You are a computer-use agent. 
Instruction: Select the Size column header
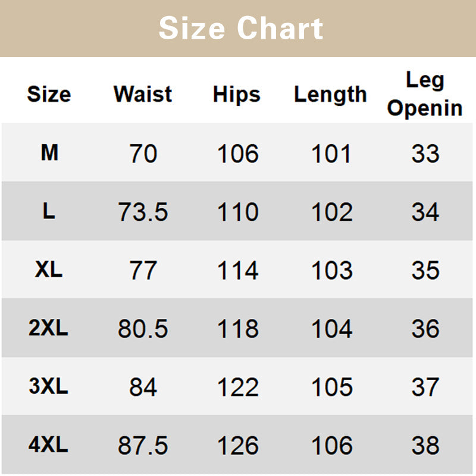(49, 94)
